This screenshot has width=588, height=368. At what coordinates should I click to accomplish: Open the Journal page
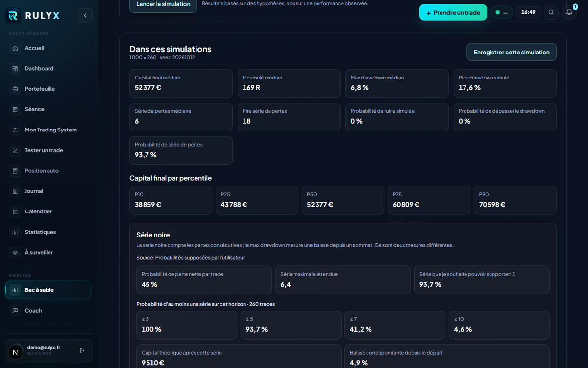tap(48, 191)
